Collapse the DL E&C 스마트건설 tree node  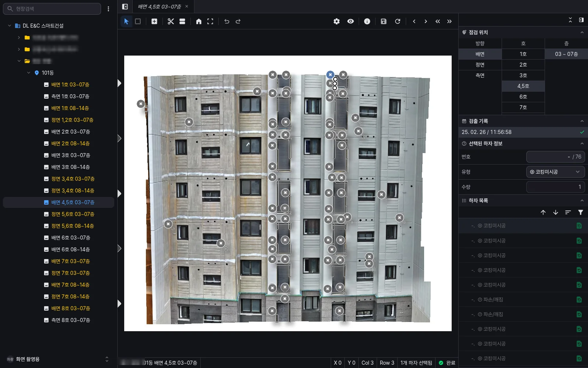10,26
